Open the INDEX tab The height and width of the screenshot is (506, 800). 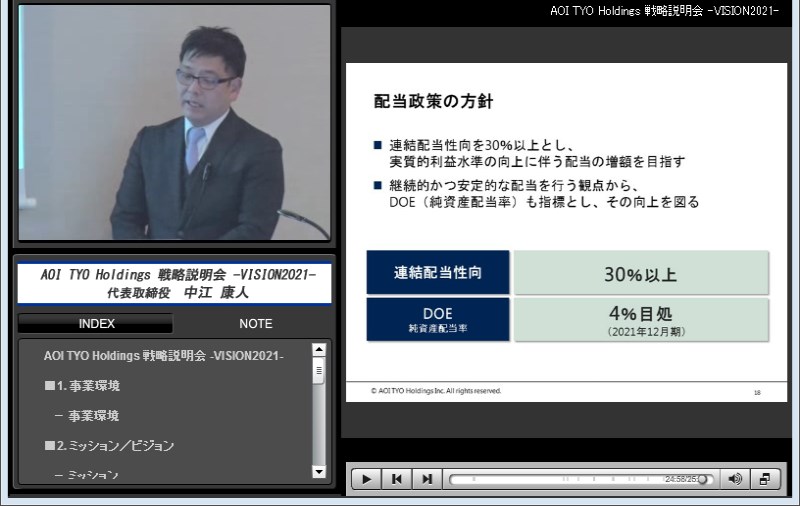click(x=96, y=323)
